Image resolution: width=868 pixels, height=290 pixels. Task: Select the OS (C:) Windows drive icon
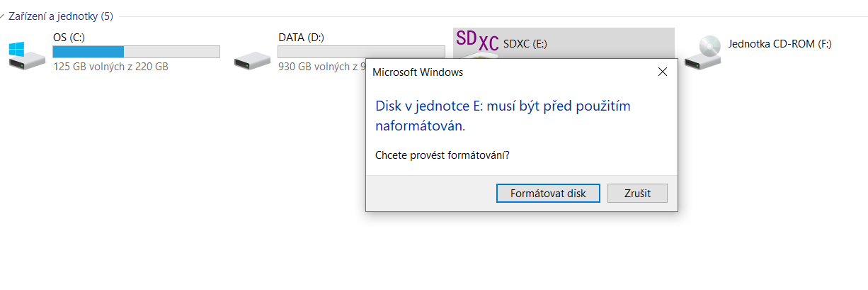26,55
